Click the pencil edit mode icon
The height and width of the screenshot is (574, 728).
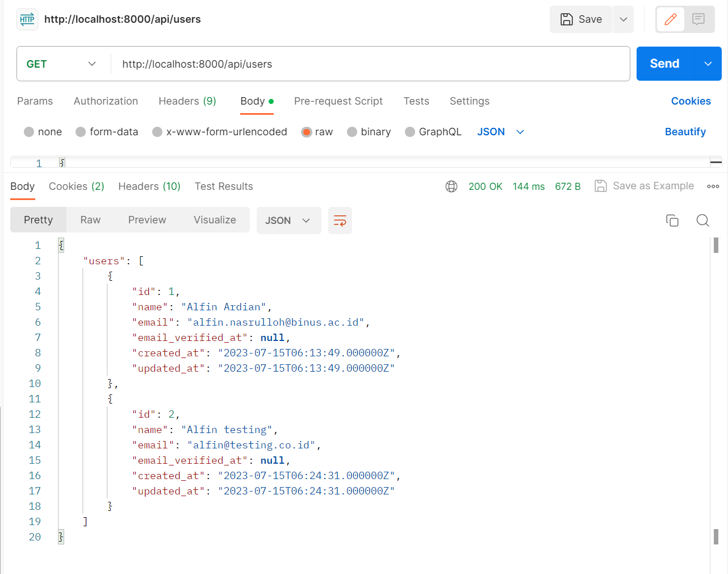click(x=671, y=19)
